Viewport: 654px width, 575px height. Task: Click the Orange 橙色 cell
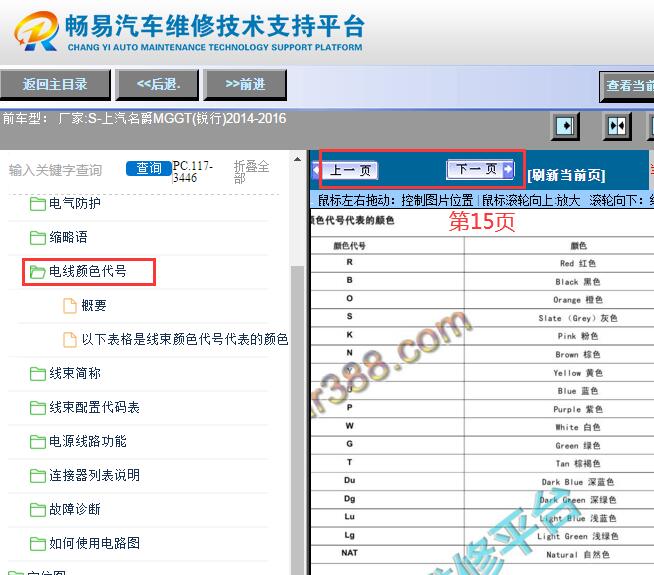pos(578,300)
